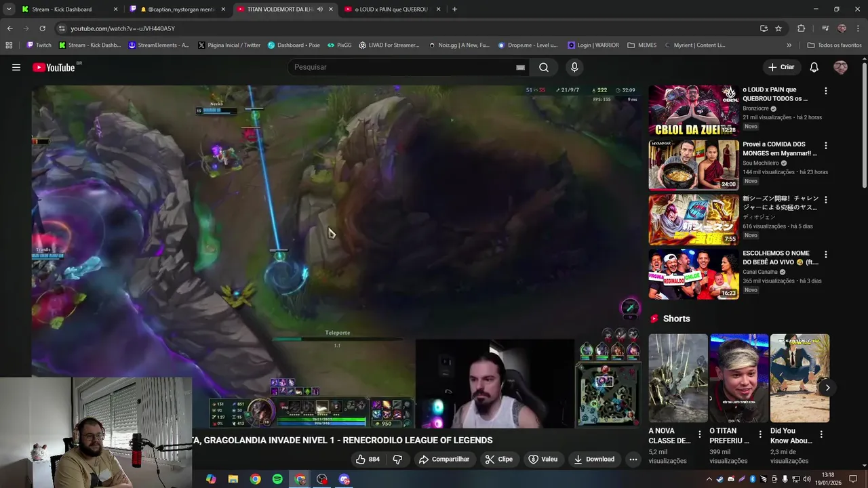Open options menu for COMIDA DOS MONGES video
The image size is (868, 488).
[x=825, y=146]
